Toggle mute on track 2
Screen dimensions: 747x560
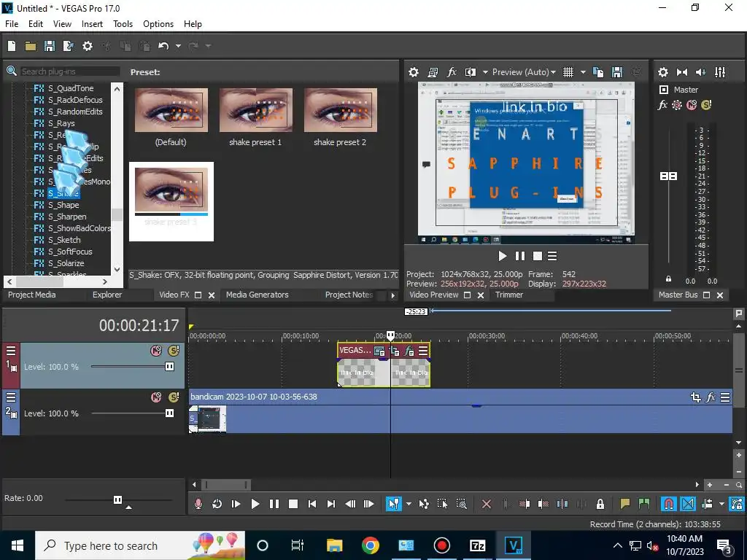coord(156,397)
